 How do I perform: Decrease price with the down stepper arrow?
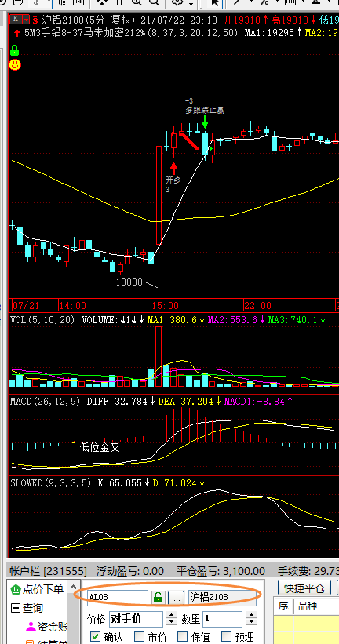(171, 622)
